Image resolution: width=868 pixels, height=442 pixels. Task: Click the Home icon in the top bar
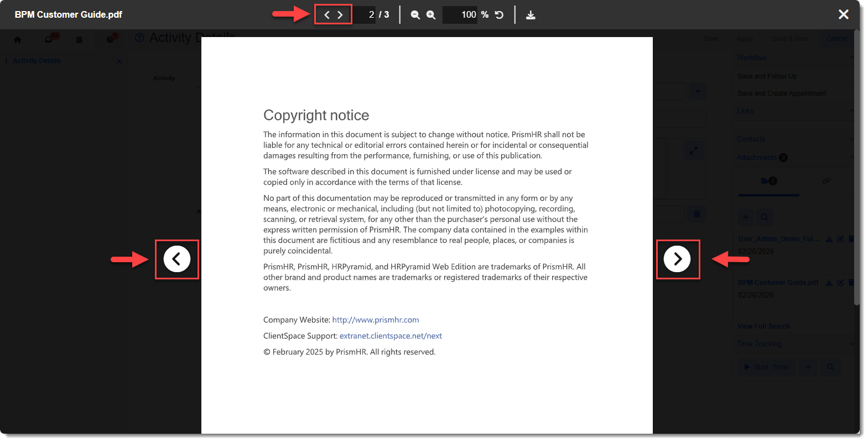point(18,39)
